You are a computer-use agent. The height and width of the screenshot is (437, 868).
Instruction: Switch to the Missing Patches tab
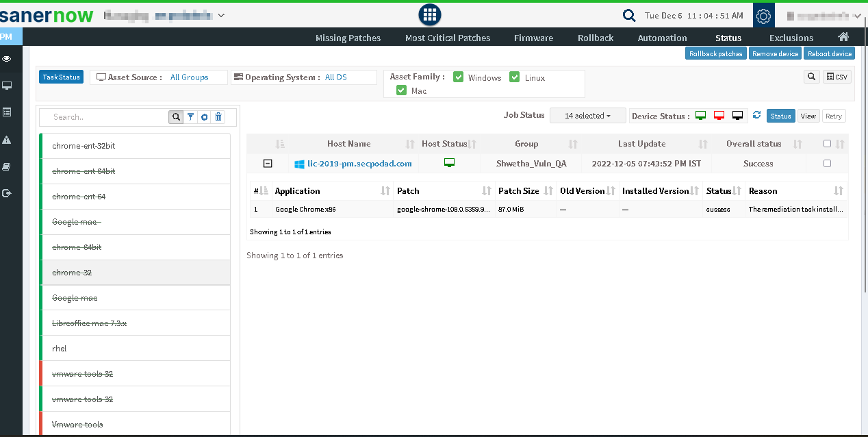coord(348,38)
